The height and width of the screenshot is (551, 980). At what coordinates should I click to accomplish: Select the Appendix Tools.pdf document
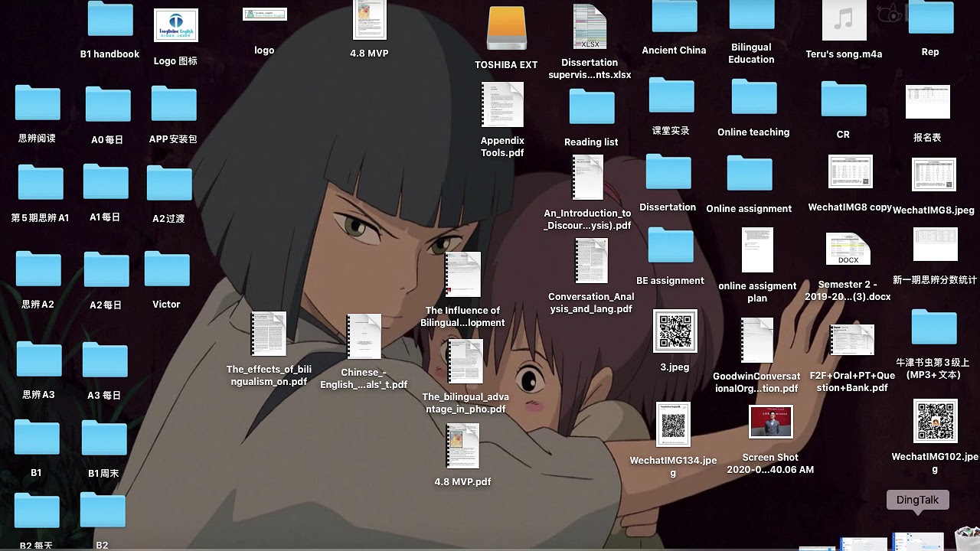point(502,105)
